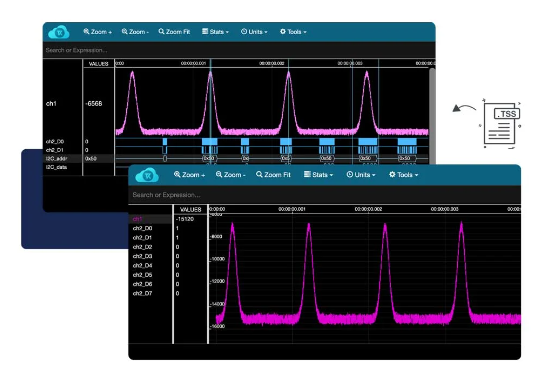Open the Units dropdown in the front window
Viewport: 552px width, 379px height.
pyautogui.click(x=361, y=175)
